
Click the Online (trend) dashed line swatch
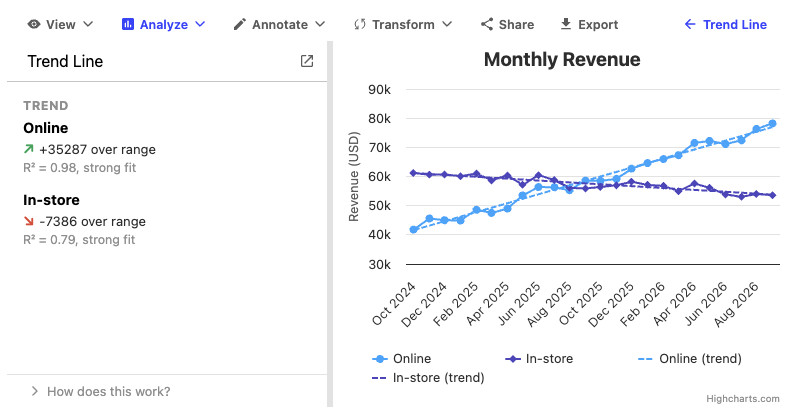(645, 359)
